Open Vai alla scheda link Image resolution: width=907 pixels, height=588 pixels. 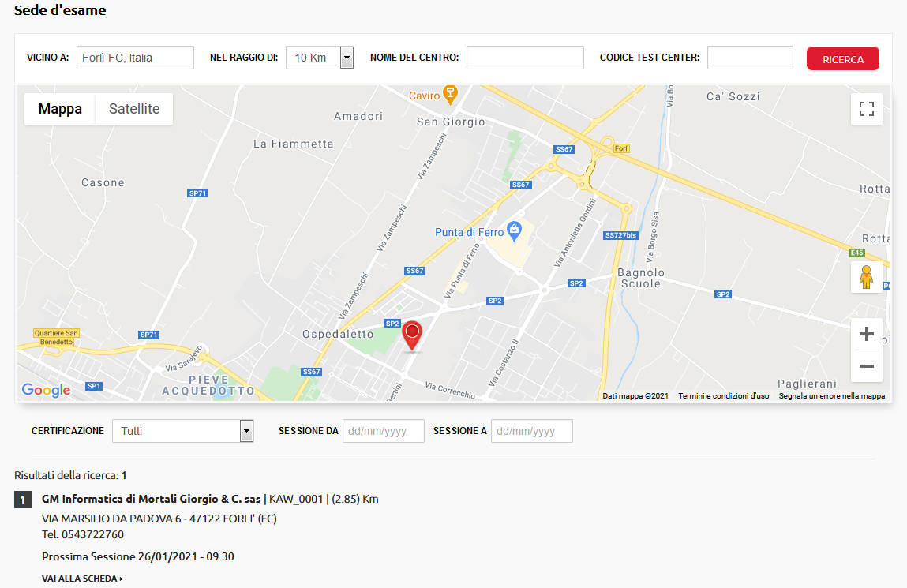pos(83,579)
